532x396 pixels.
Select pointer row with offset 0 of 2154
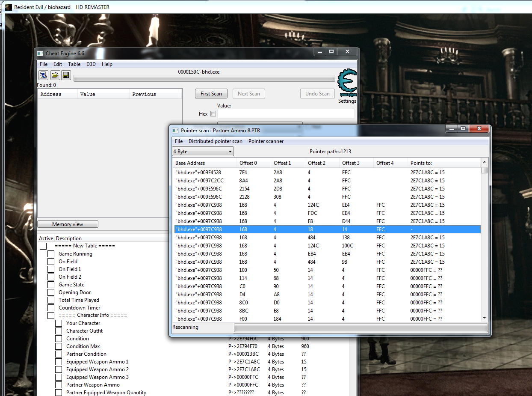(x=327, y=189)
